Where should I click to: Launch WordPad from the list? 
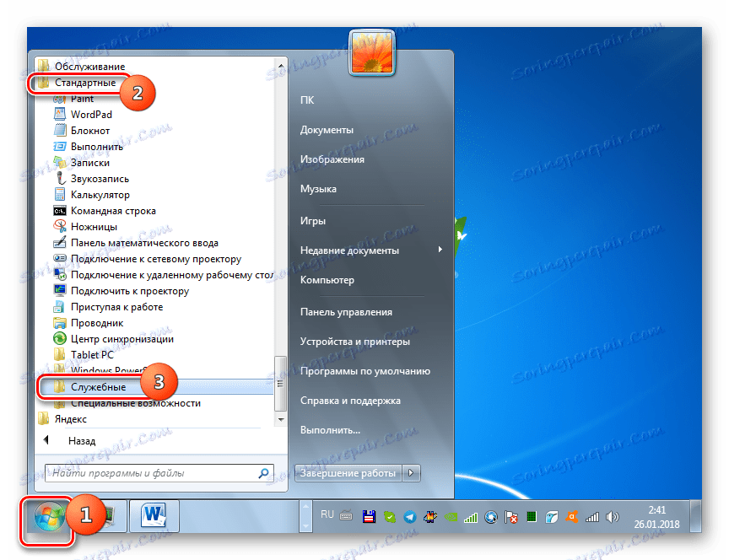[91, 115]
